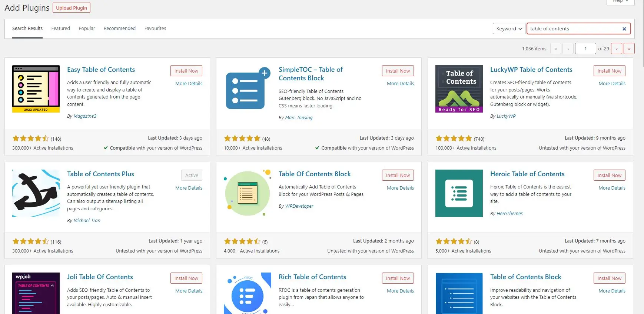Open the LuckyWP Table of Contents title link
The width and height of the screenshot is (644, 314).
point(531,70)
